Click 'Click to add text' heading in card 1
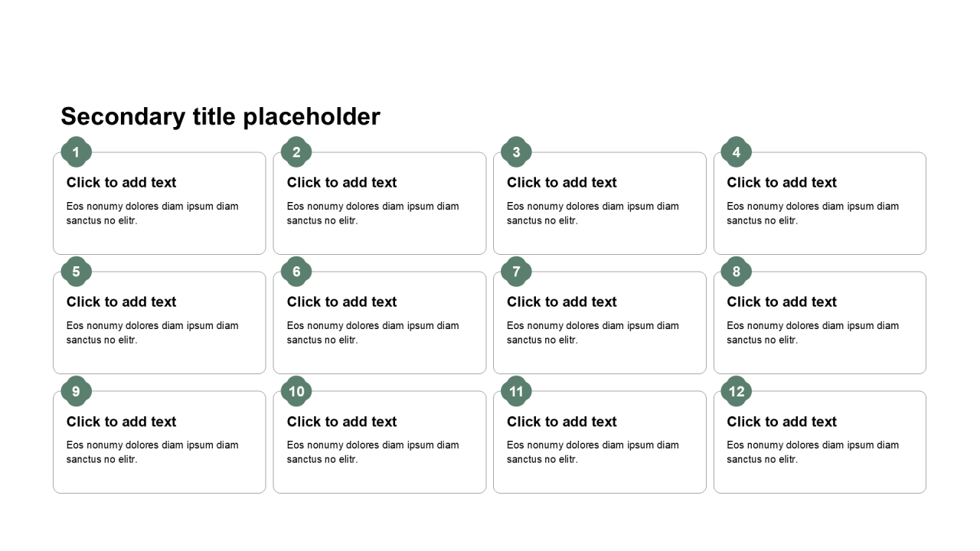Screen dimensions: 980x551 (121, 182)
